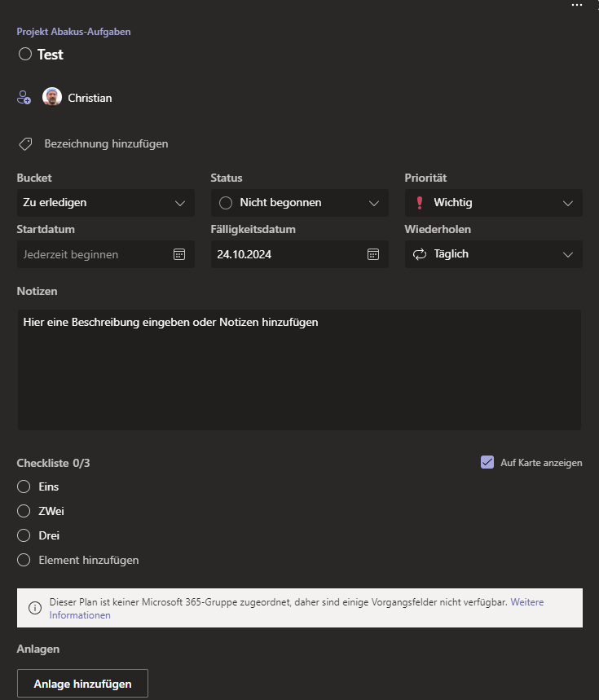The width and height of the screenshot is (599, 700).
Task: Open the more options ellipsis menu
Action: tap(577, 5)
